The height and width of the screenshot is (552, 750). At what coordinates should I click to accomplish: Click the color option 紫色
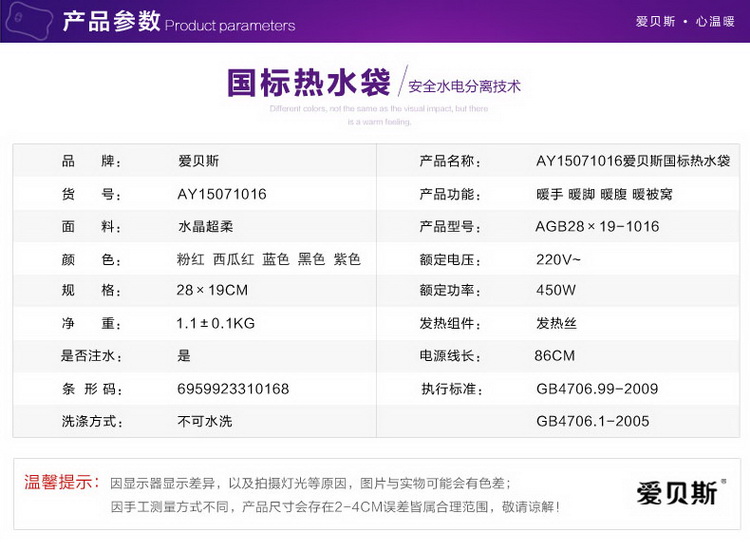347,259
